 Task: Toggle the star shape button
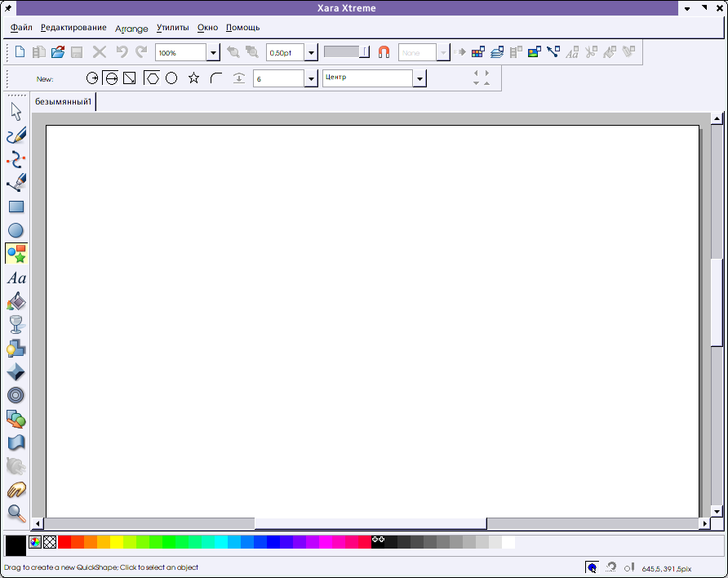tap(193, 78)
